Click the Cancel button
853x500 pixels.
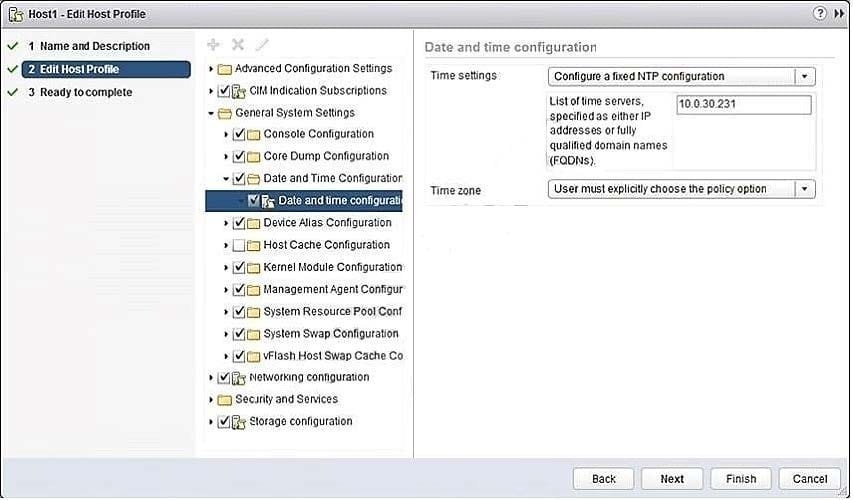click(x=809, y=479)
